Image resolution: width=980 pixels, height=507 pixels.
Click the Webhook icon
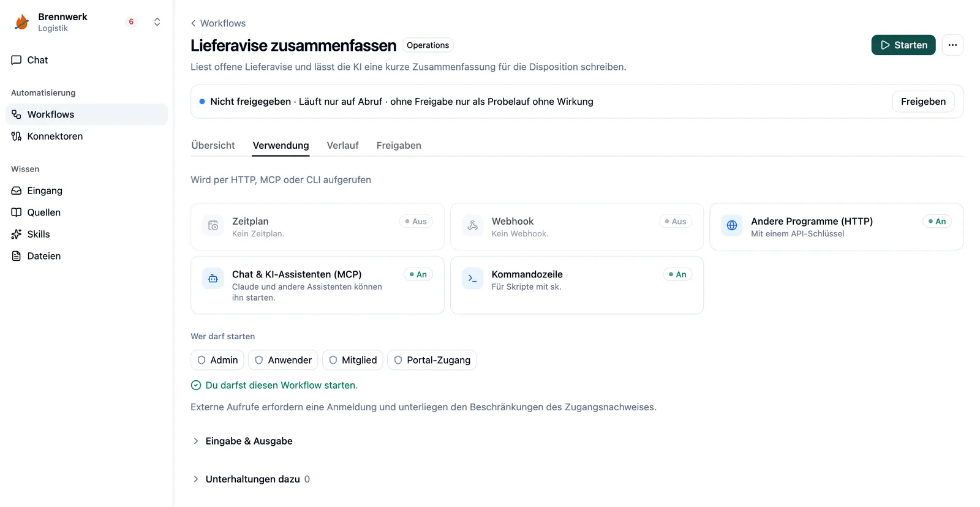click(473, 225)
